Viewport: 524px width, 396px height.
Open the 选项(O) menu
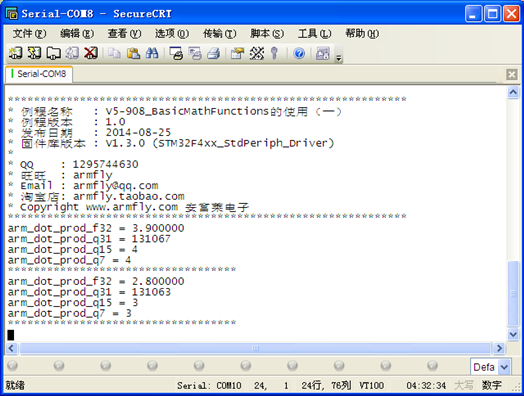[x=172, y=33]
